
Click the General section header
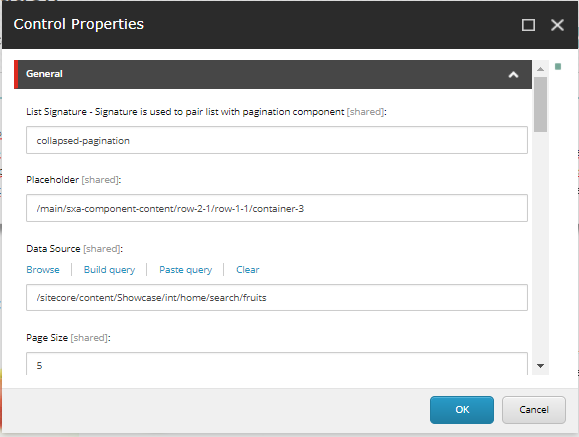(273, 74)
